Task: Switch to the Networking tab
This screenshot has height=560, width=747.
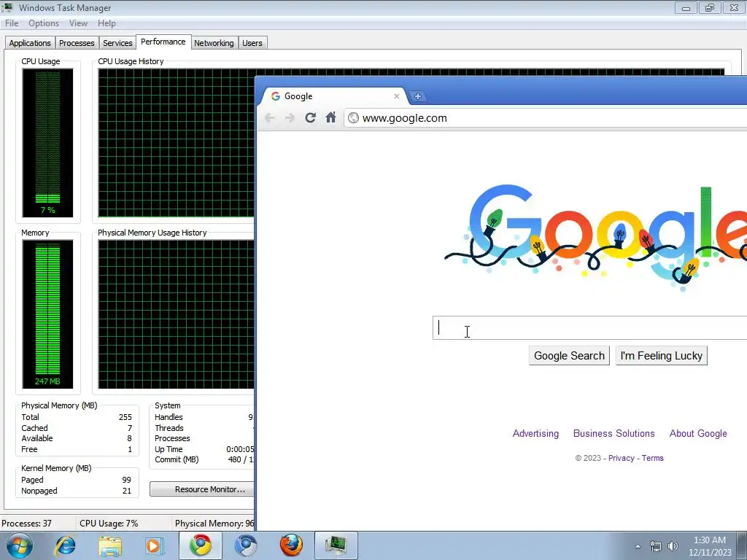Action: [214, 43]
